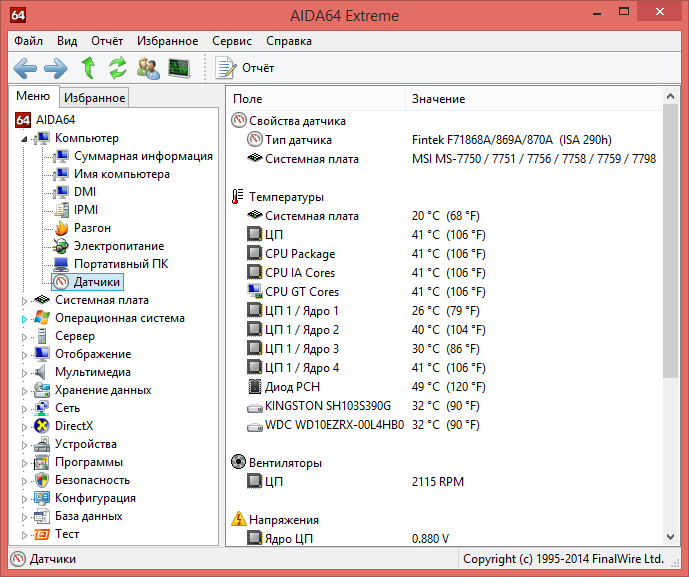Screen dimensions: 689x577
Task: Select the WDC WD10EZRX-00L4HB0 drive row
Action: pyautogui.click(x=444, y=425)
